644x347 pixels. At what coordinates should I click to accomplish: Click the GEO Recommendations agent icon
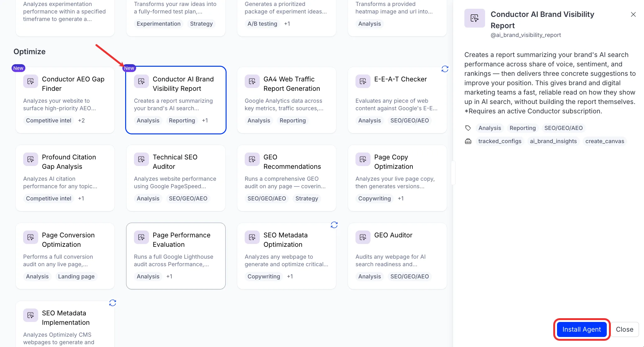252,159
